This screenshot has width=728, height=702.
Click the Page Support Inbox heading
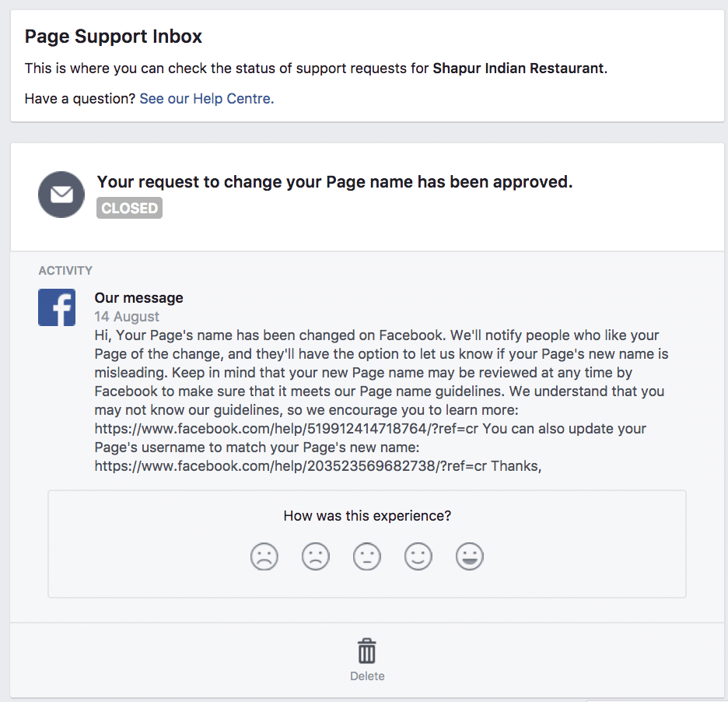[114, 37]
